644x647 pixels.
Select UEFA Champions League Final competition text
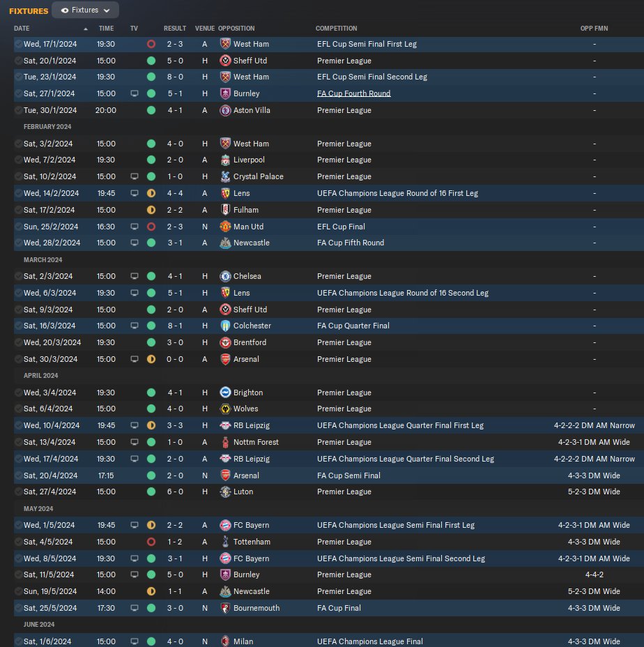tap(369, 641)
